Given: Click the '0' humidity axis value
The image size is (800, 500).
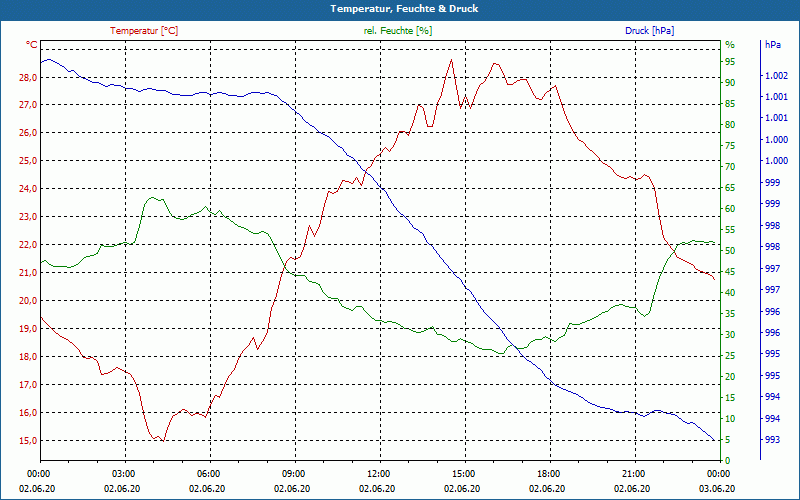Looking at the screenshot, I should point(728,461).
